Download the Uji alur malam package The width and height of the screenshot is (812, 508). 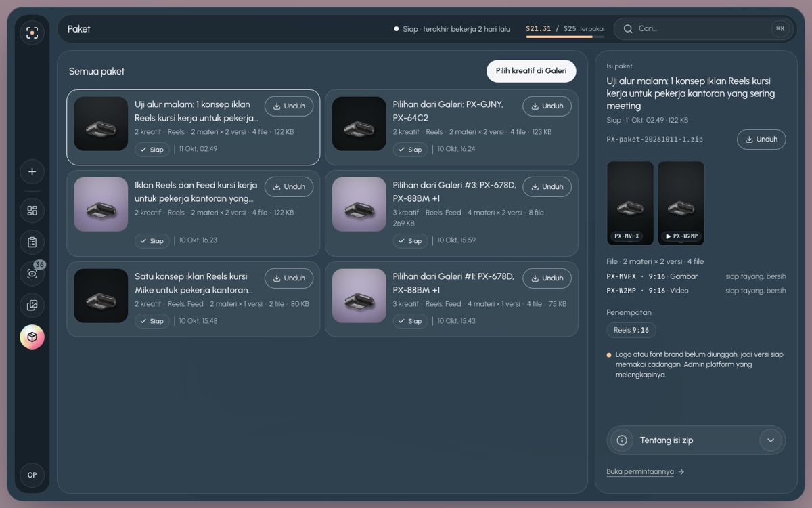(x=289, y=106)
